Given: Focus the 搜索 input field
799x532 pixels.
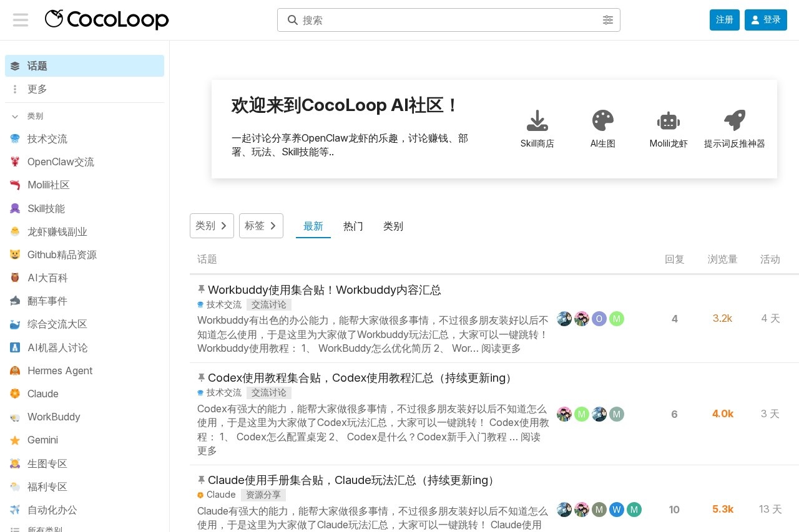Looking at the screenshot, I should pyautogui.click(x=449, y=20).
